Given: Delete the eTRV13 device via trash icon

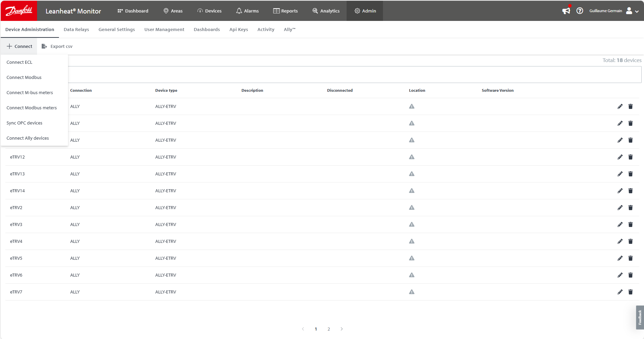Looking at the screenshot, I should pos(631,174).
